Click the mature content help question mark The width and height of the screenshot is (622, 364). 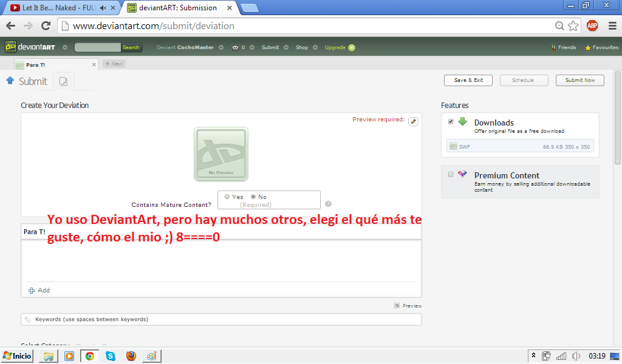(328, 204)
